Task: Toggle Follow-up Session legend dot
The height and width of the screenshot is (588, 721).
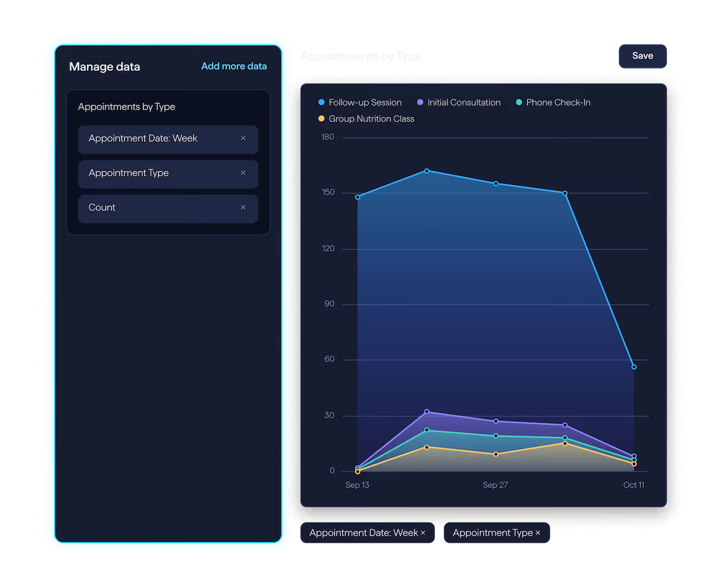Action: tap(321, 103)
